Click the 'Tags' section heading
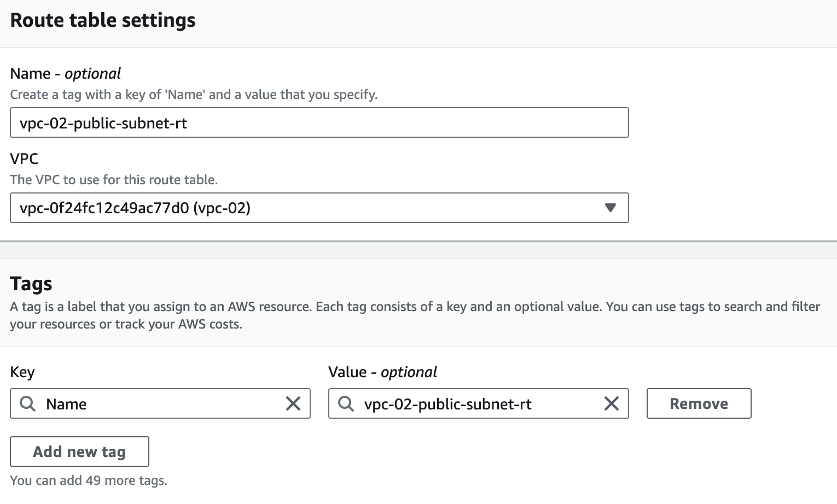 (31, 284)
